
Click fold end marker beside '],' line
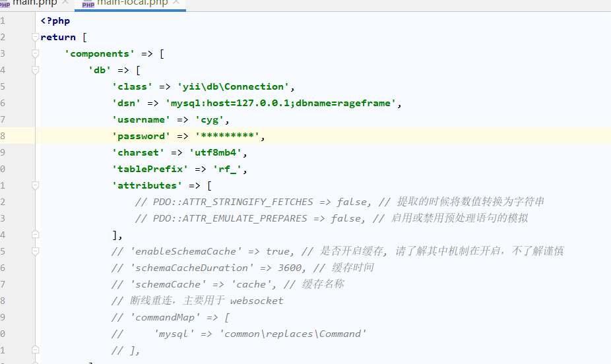tap(35, 234)
